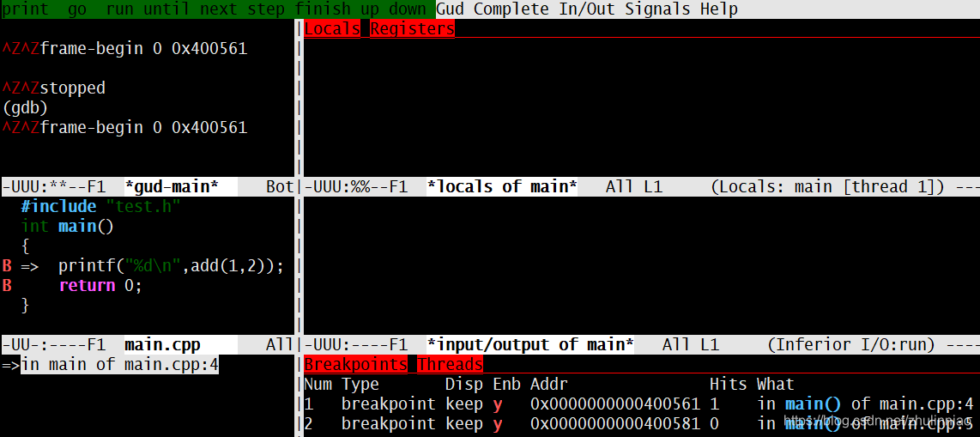This screenshot has width=980, height=437.
Task: Click (Inferior I/O:run) mode indicator
Action: tap(850, 345)
